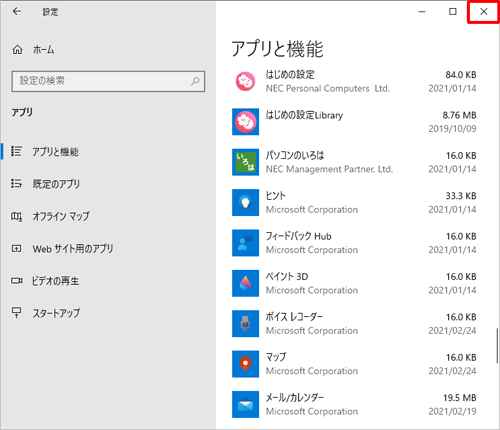This screenshot has height=430, width=500.
Task: Click the 8.76 MB size value
Action: [x=459, y=115]
